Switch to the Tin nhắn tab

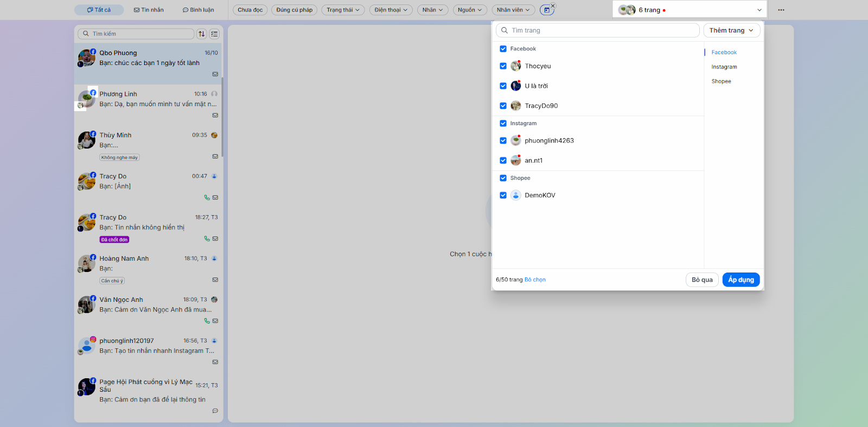[x=149, y=10]
